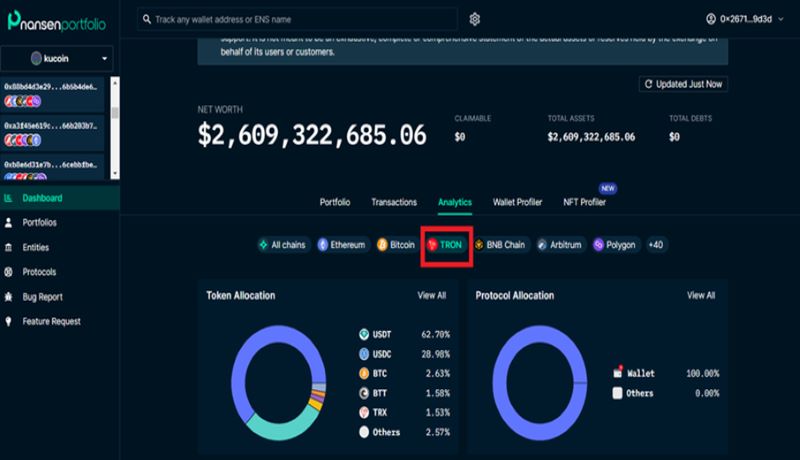This screenshot has height=460, width=800.
Task: Click View All in Token Allocation
Action: (432, 295)
